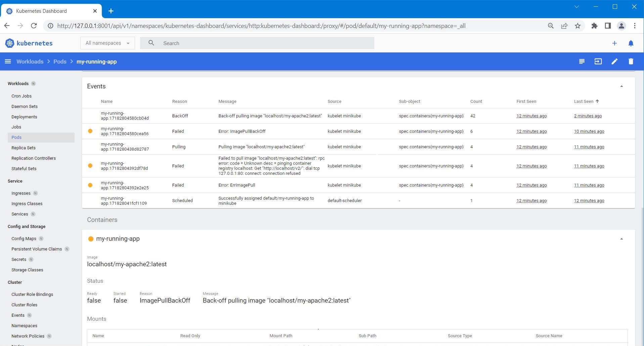The image size is (644, 346).
Task: Select Config Maps in sidebar
Action: point(24,239)
